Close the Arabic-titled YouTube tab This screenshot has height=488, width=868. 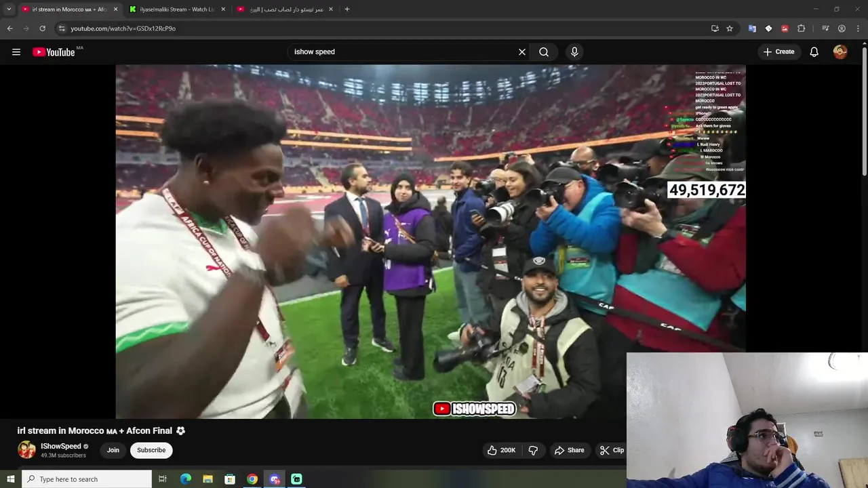point(331,9)
